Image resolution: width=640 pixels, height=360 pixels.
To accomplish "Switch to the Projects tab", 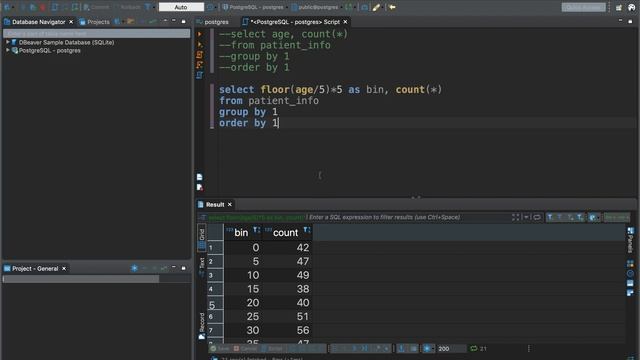I will tap(94, 22).
